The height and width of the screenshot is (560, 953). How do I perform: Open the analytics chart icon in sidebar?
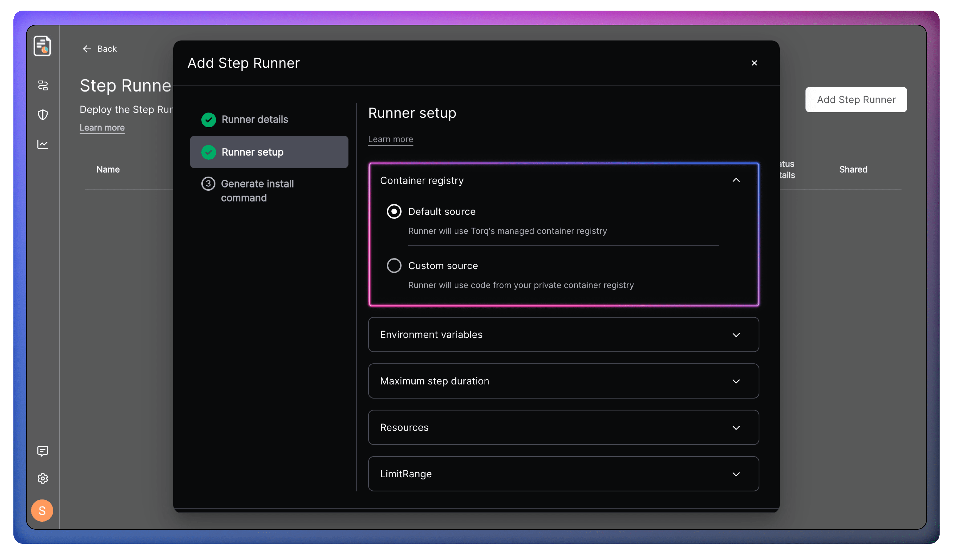pyautogui.click(x=43, y=144)
